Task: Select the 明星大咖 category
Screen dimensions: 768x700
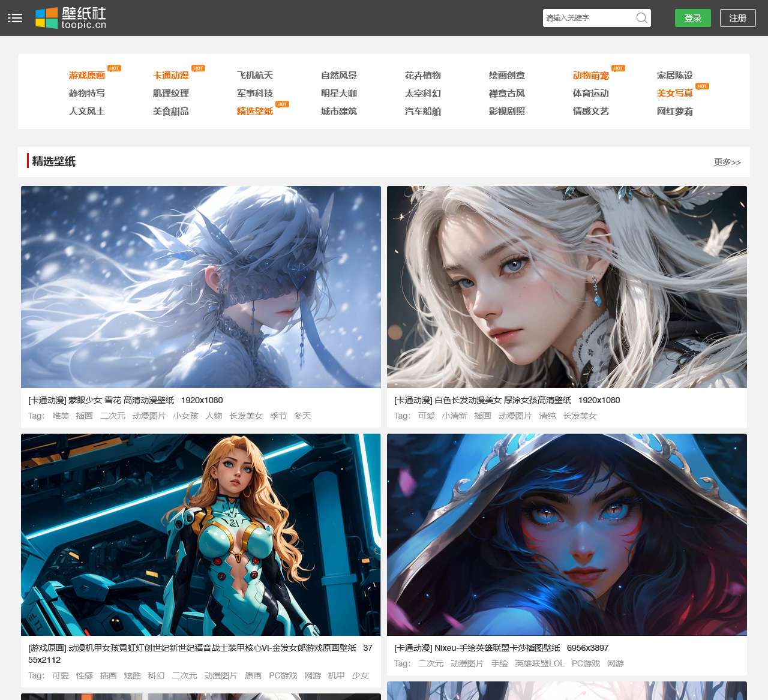Action: pyautogui.click(x=339, y=94)
